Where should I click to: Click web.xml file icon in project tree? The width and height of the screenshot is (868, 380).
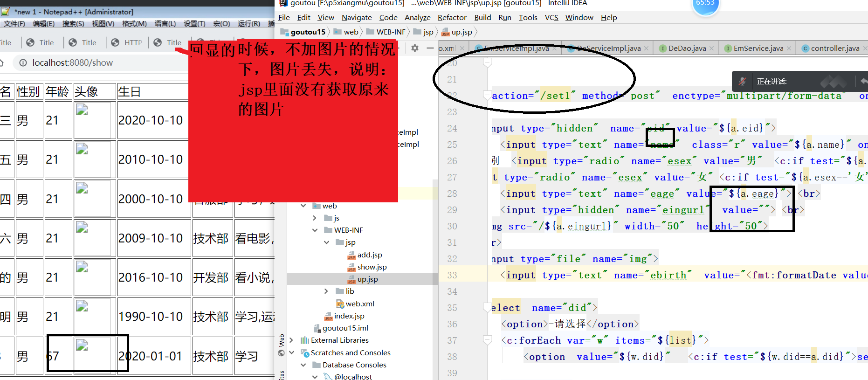340,304
